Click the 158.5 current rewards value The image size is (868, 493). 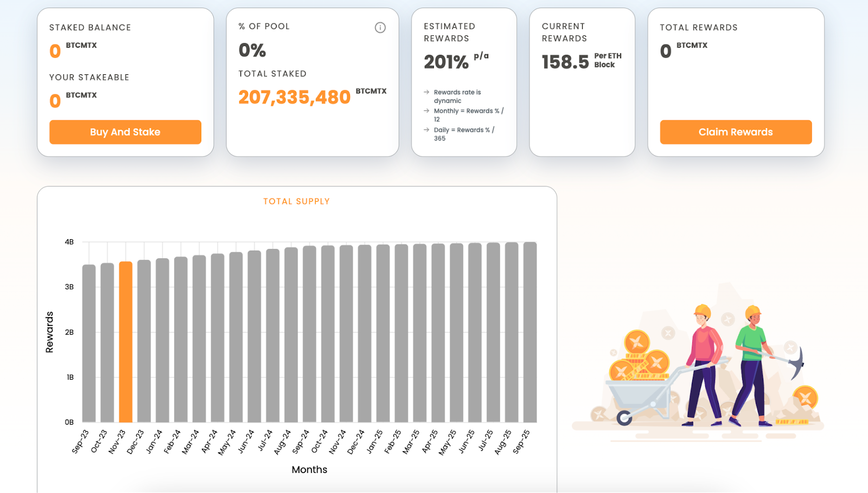(x=565, y=62)
